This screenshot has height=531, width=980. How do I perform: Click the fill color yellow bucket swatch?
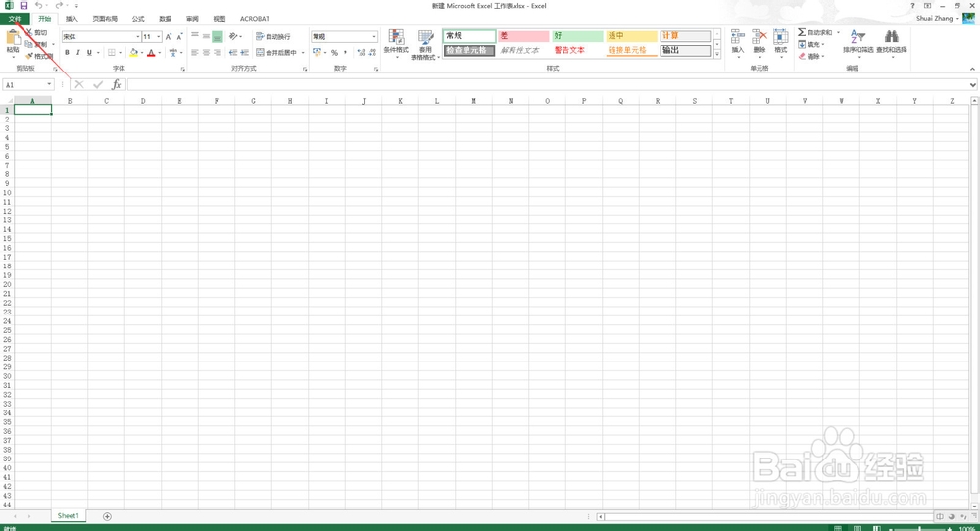133,53
